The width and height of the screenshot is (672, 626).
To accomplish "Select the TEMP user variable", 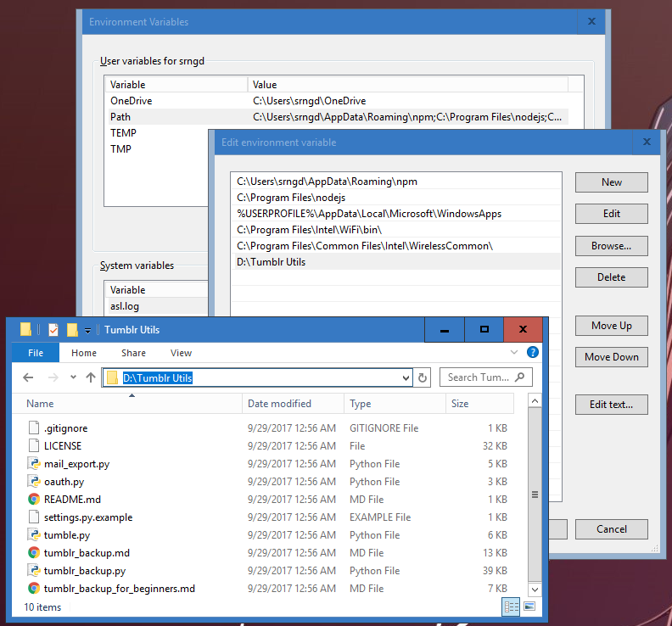I will 123,133.
